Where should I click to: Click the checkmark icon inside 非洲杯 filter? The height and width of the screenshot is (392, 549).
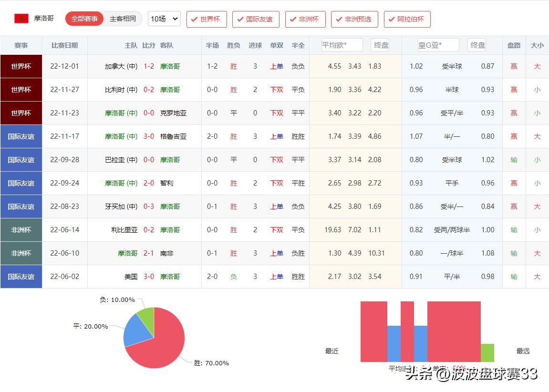click(293, 19)
